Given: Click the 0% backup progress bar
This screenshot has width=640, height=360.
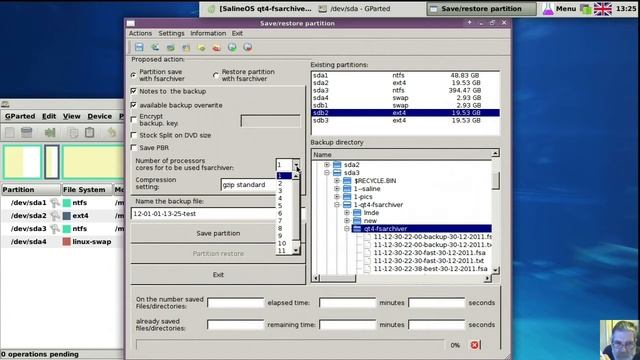Looking at the screenshot, I should click(x=290, y=345).
